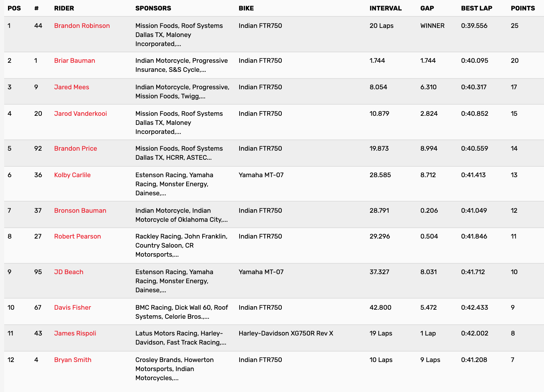Click the POINTS column header
Viewport: 544px width, 392px height.
(x=523, y=8)
